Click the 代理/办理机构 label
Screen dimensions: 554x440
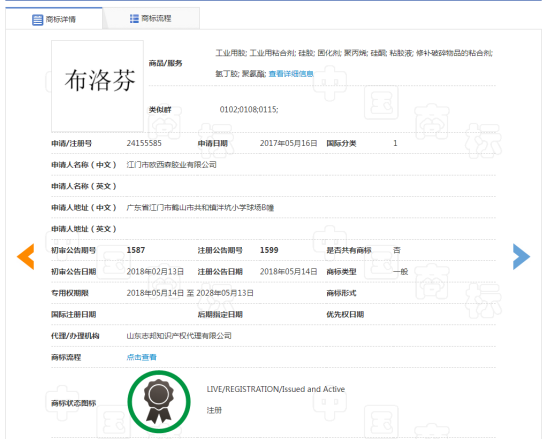pyautogui.click(x=75, y=336)
